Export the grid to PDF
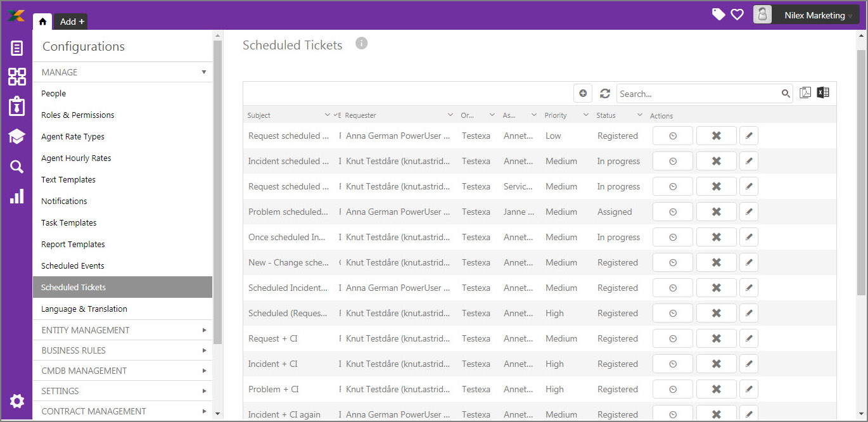This screenshot has height=422, width=868. (805, 93)
